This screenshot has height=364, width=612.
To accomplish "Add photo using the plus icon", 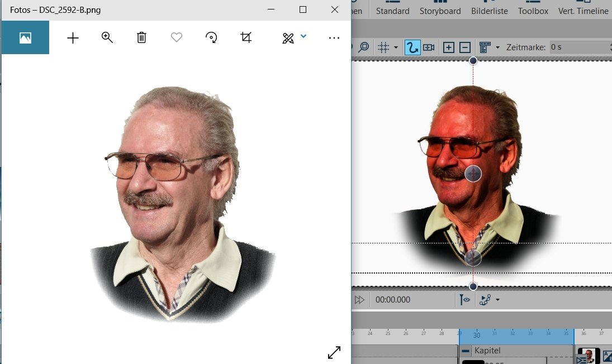I will click(73, 37).
